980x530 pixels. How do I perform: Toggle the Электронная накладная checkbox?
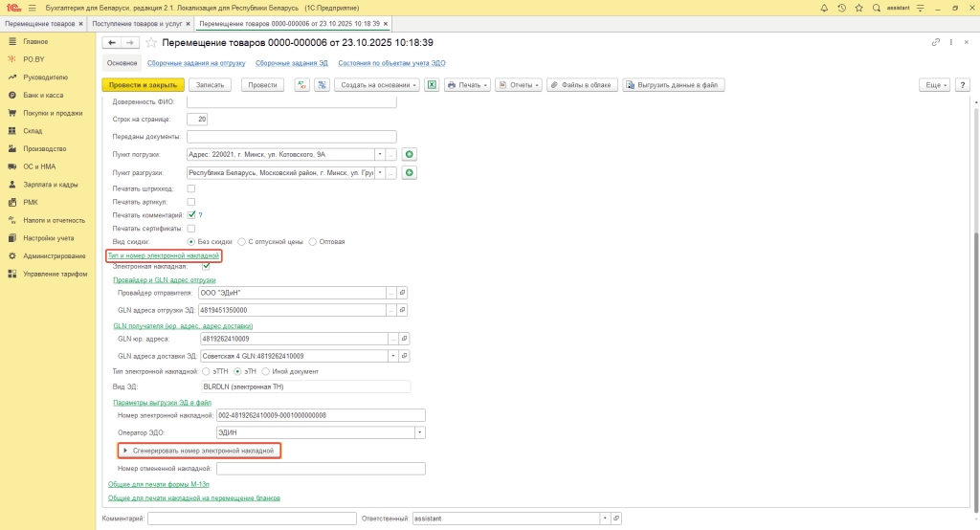click(x=206, y=266)
